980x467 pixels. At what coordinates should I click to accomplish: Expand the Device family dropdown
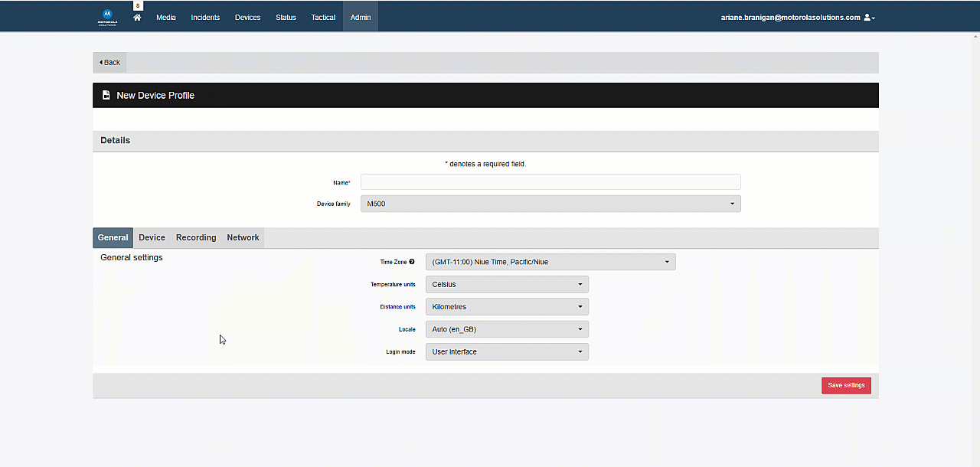tap(550, 204)
